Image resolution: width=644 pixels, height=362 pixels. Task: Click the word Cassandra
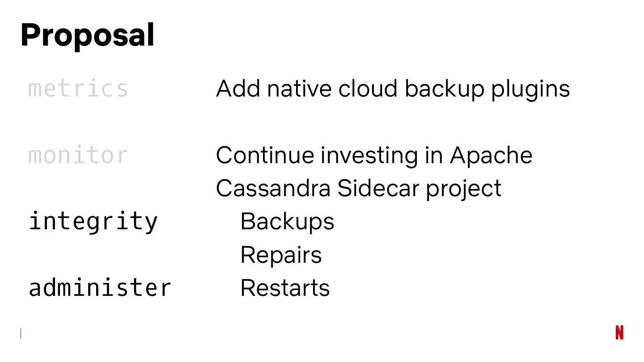(273, 188)
